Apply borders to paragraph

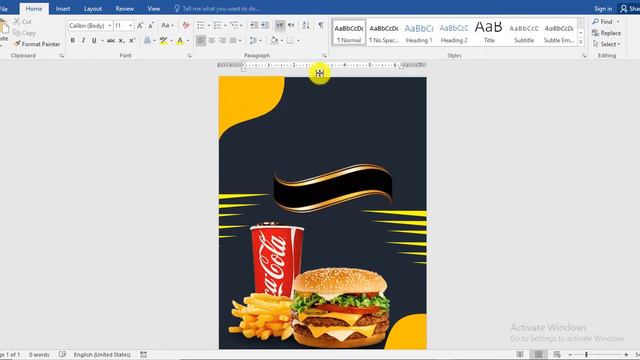pos(290,40)
